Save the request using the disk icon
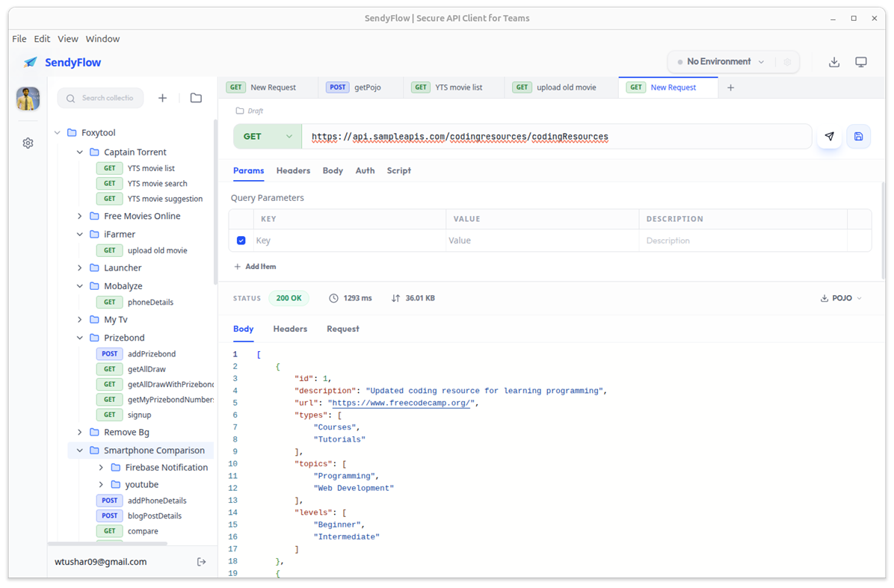The width and height of the screenshot is (894, 588). coord(858,137)
